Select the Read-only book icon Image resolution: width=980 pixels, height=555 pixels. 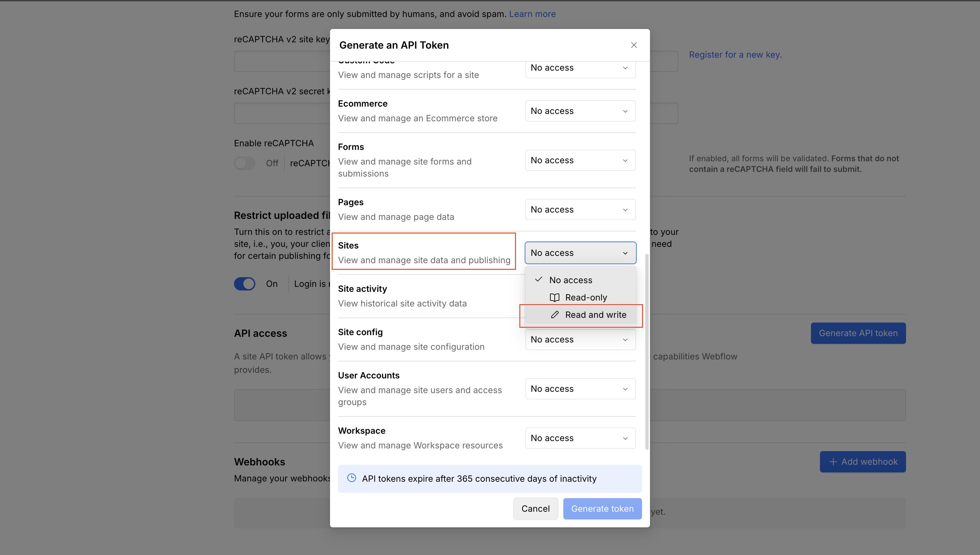(x=555, y=297)
